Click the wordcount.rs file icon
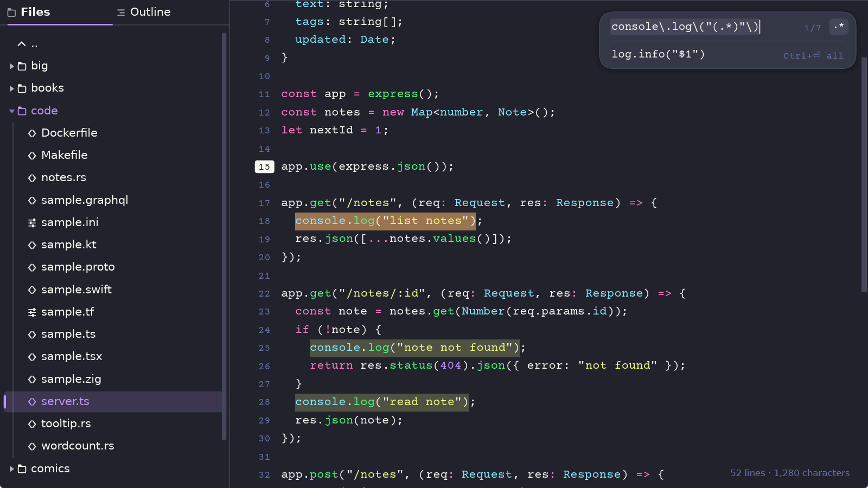868x488 pixels. coord(32,446)
